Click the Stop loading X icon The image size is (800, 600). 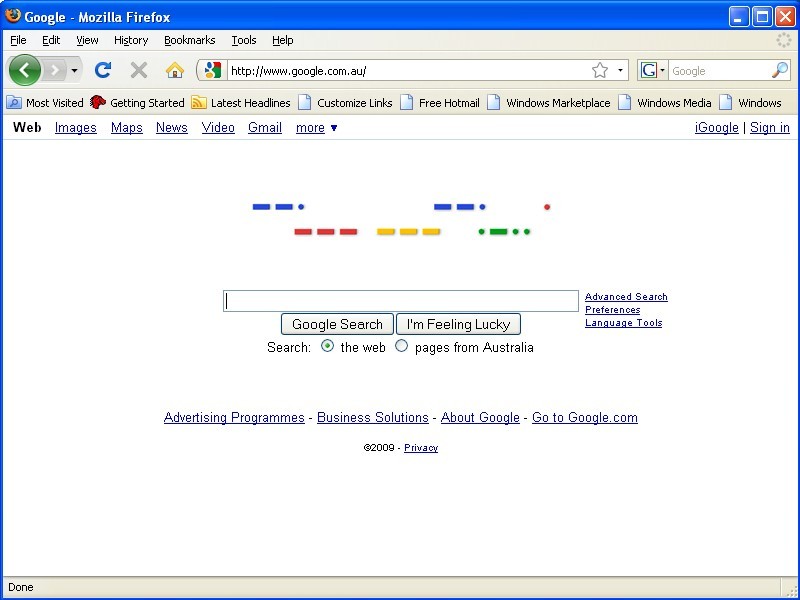coord(139,70)
